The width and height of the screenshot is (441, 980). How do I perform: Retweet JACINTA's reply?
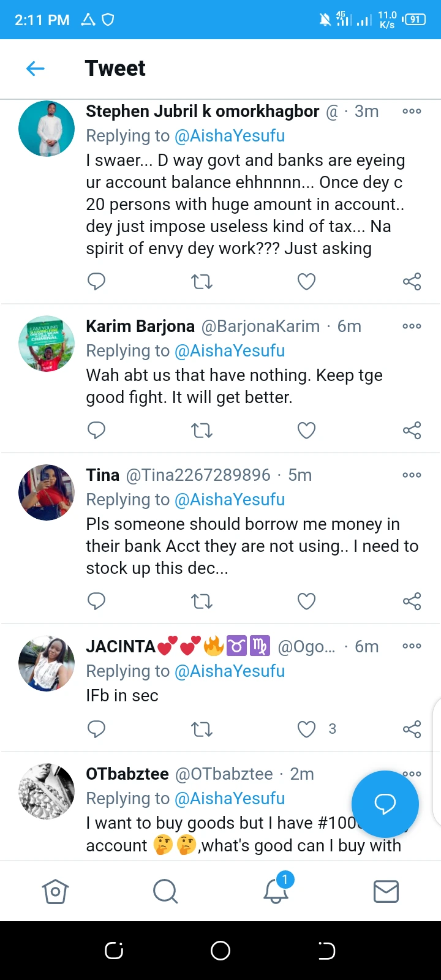click(202, 729)
